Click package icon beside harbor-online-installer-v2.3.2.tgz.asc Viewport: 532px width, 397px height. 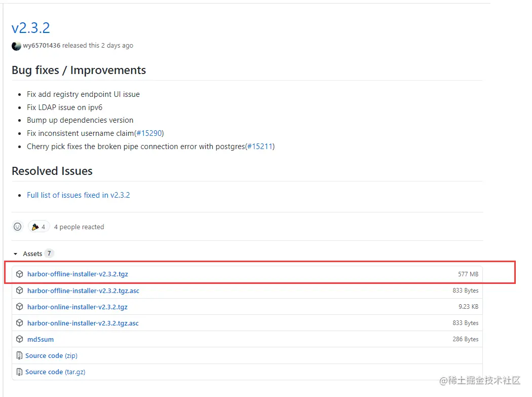(20, 323)
